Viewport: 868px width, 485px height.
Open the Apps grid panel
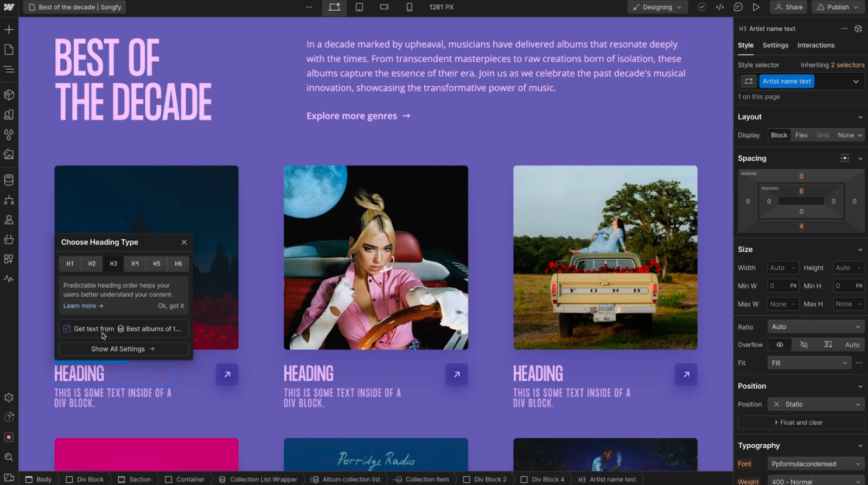pos(9,259)
